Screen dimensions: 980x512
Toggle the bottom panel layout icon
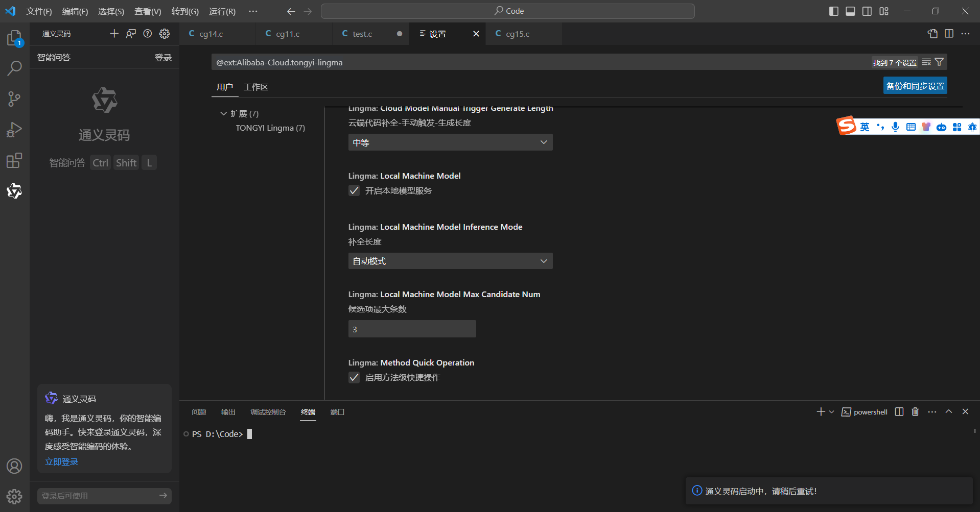click(850, 11)
